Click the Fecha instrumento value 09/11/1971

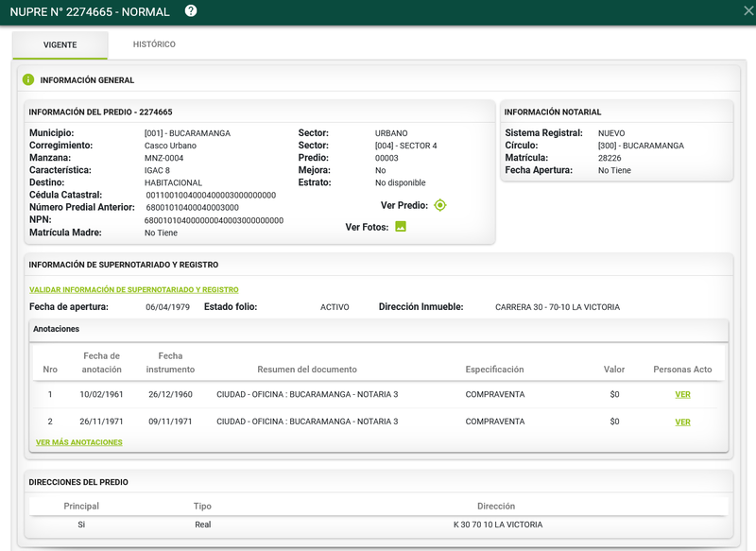click(x=170, y=422)
